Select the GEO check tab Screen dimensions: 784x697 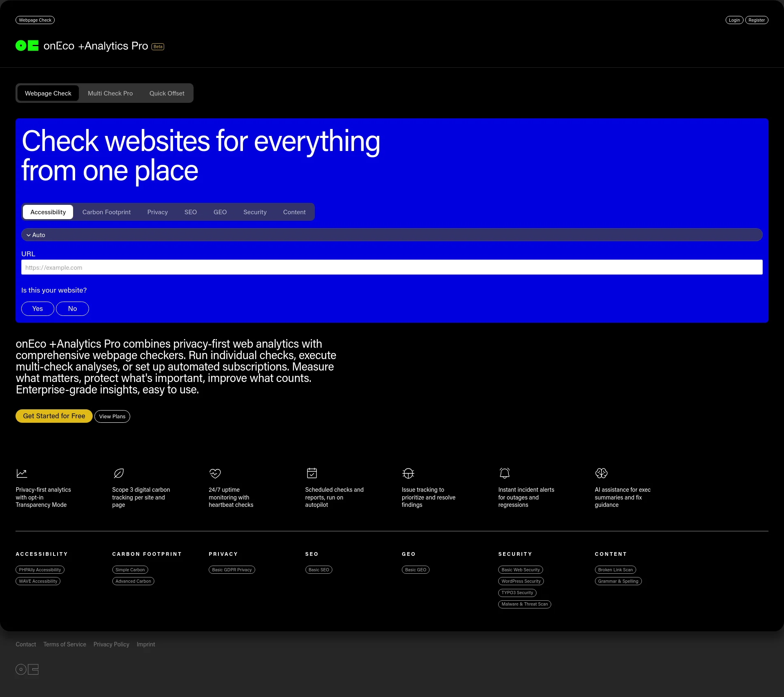click(220, 212)
